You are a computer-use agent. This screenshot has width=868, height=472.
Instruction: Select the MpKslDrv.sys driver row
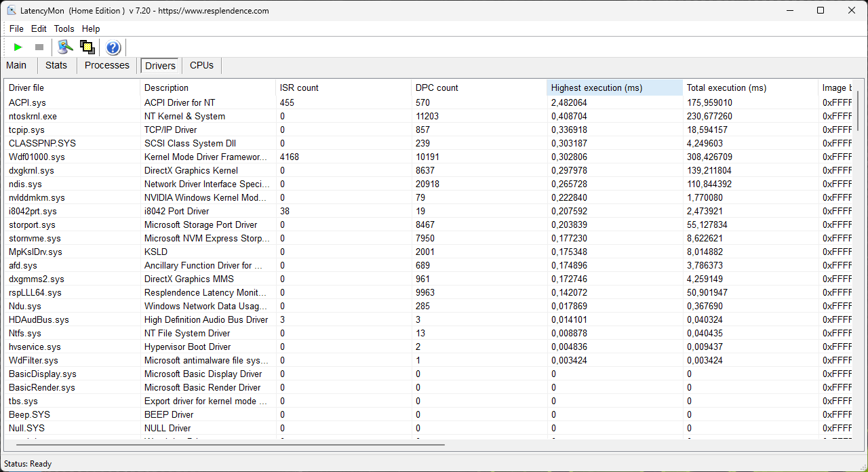429,252
